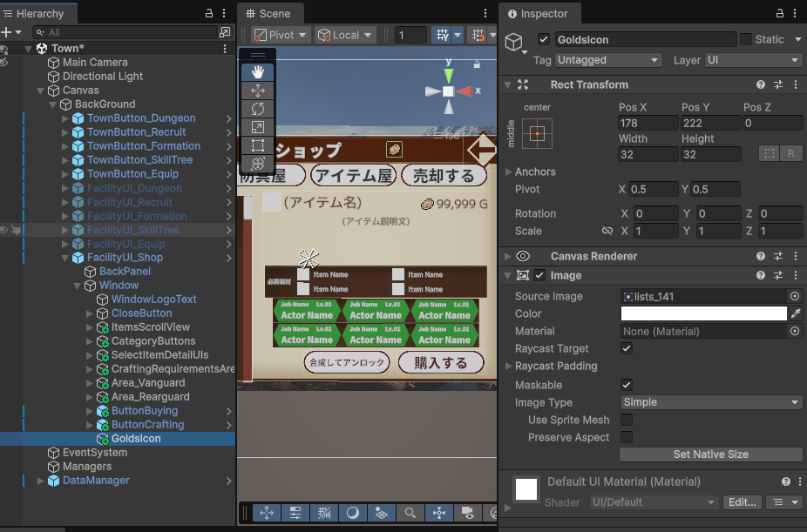Select the Rotate tool in Scene overlay
This screenshot has height=532, width=807.
[257, 109]
